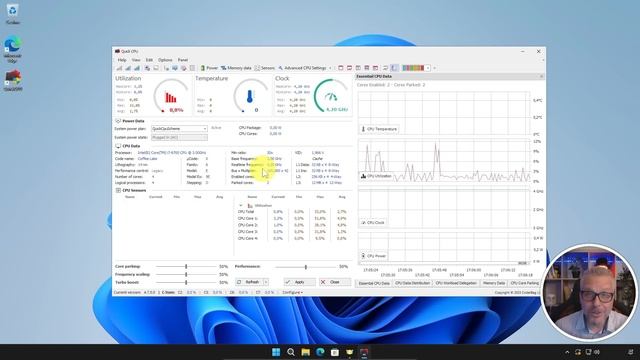640x360 pixels.
Task: Click the Power Data section header
Action: coord(130,121)
